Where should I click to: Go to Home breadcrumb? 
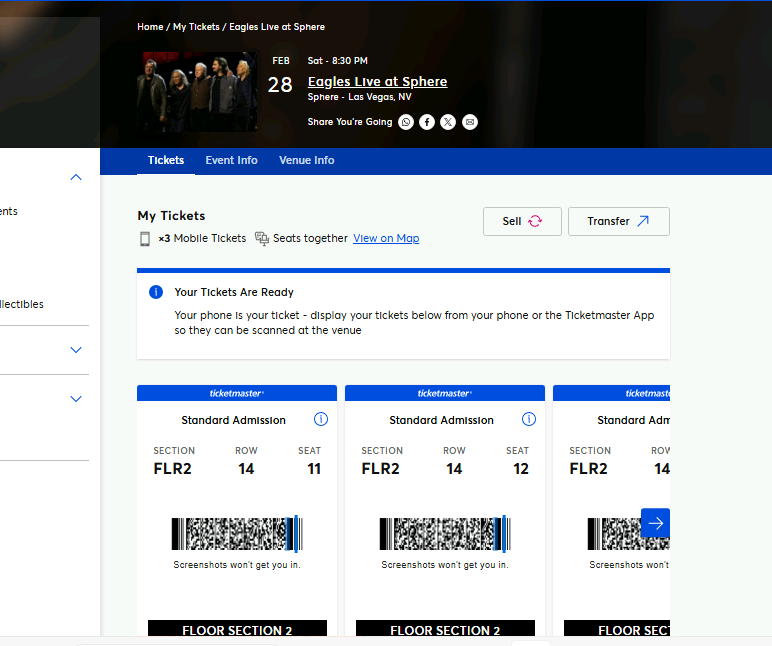pos(150,27)
